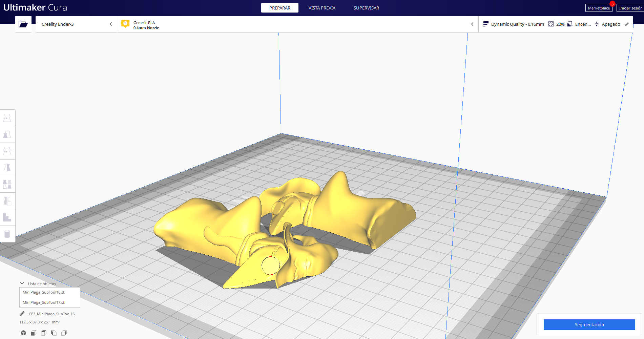Viewport: 644px width, 339px height.
Task: Expand Generic PLA material selector
Action: tap(297, 24)
